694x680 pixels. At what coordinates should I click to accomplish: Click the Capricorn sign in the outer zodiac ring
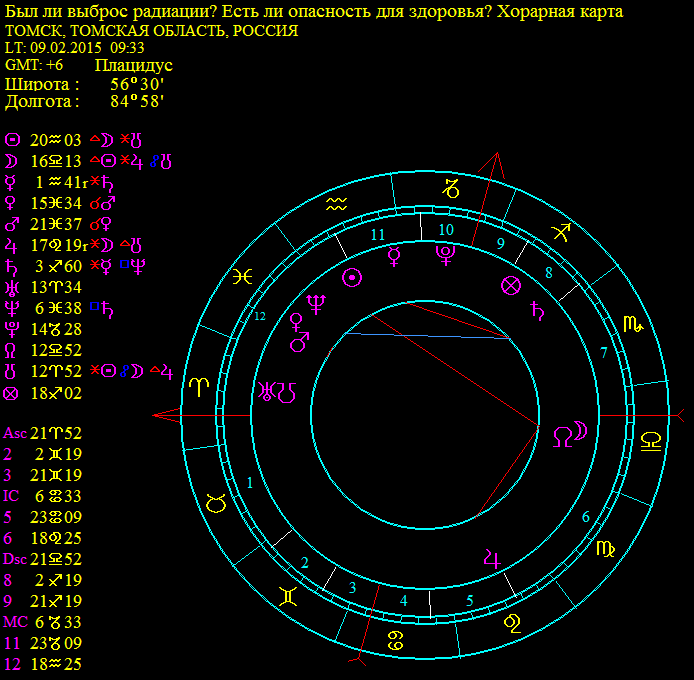pyautogui.click(x=451, y=189)
